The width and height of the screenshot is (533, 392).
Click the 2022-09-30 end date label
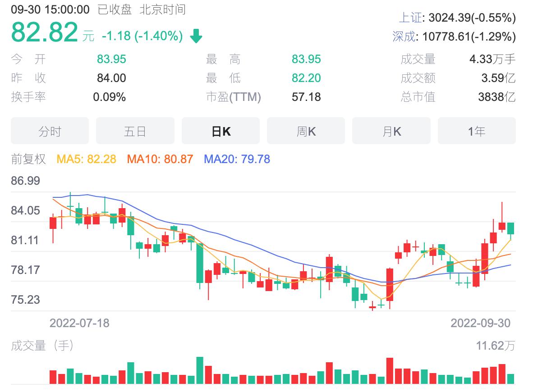click(480, 323)
